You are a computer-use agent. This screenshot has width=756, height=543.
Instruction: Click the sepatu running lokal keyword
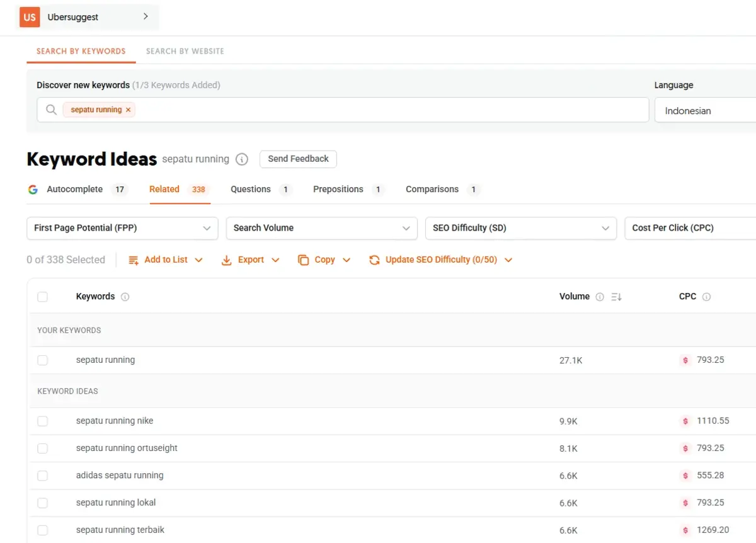point(116,503)
